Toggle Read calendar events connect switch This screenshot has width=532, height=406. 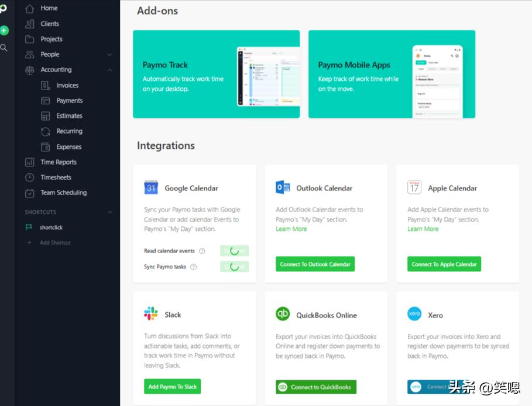(x=235, y=251)
